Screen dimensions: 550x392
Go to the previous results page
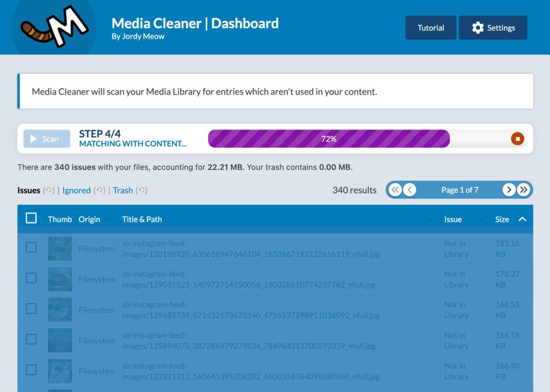click(410, 190)
